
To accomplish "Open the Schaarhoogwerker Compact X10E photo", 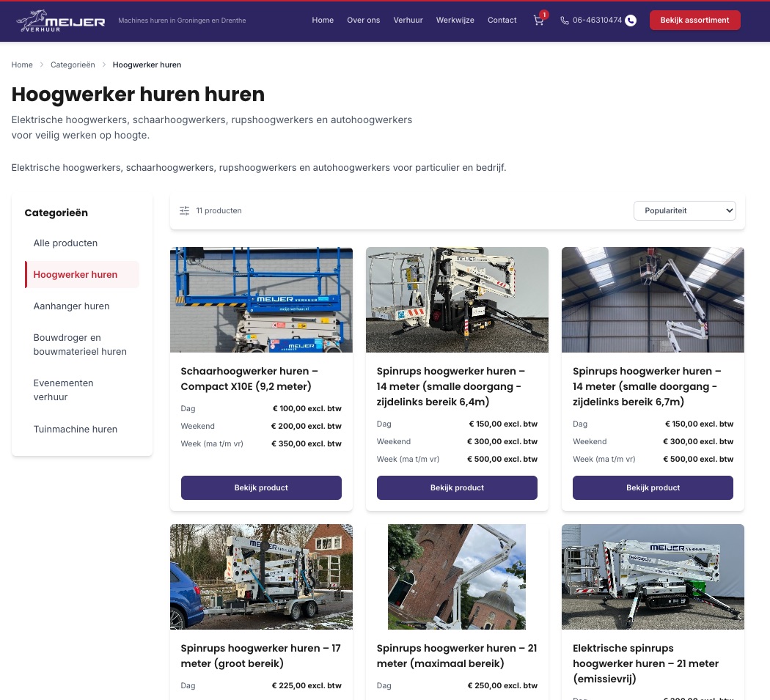I will (x=261, y=300).
